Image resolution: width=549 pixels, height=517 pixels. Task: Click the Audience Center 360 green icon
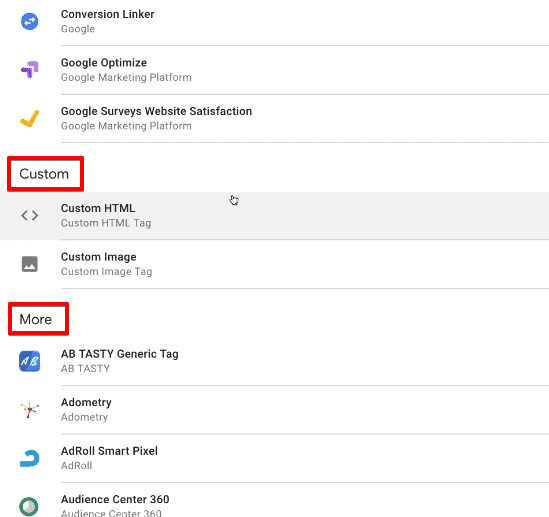[29, 506]
